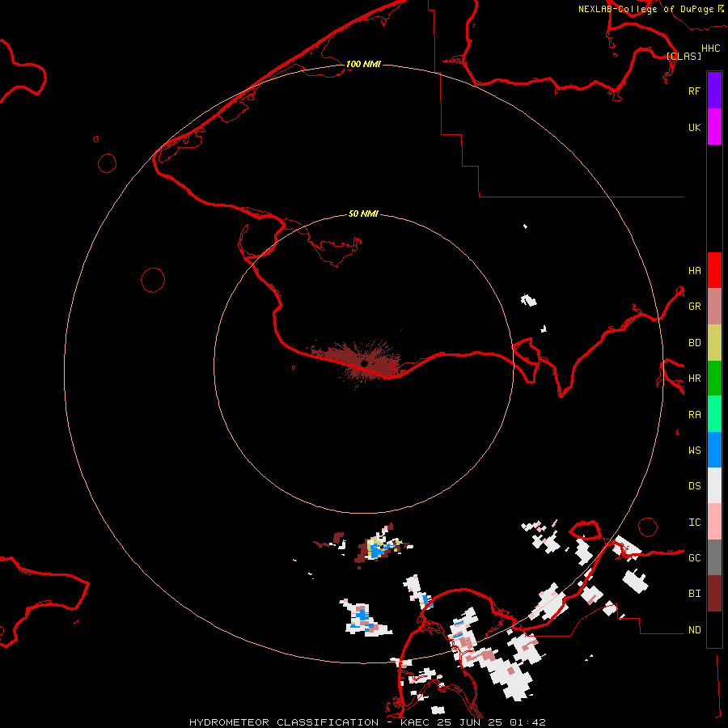This screenshot has width=728, height=728.
Task: Click the DS white legend swatch
Action: tap(714, 485)
